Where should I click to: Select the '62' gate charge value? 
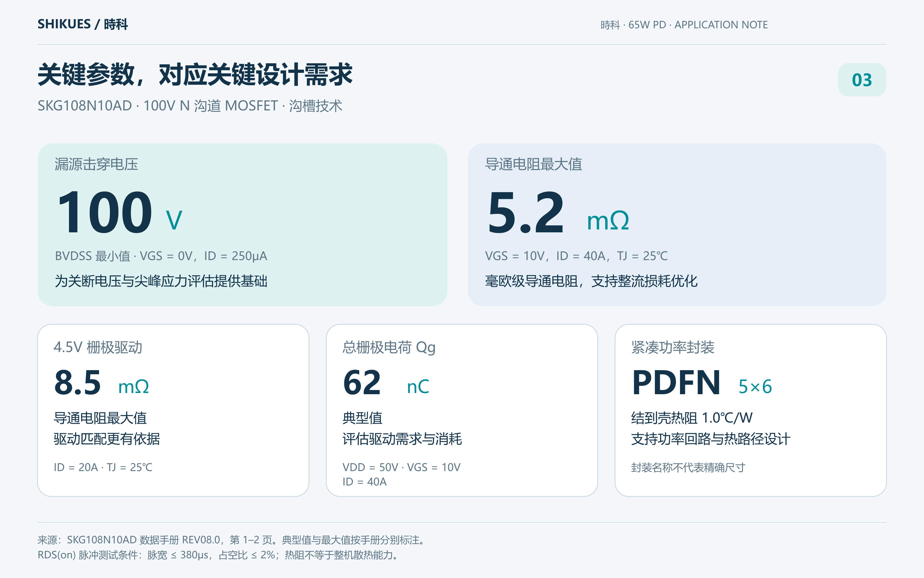click(x=362, y=382)
